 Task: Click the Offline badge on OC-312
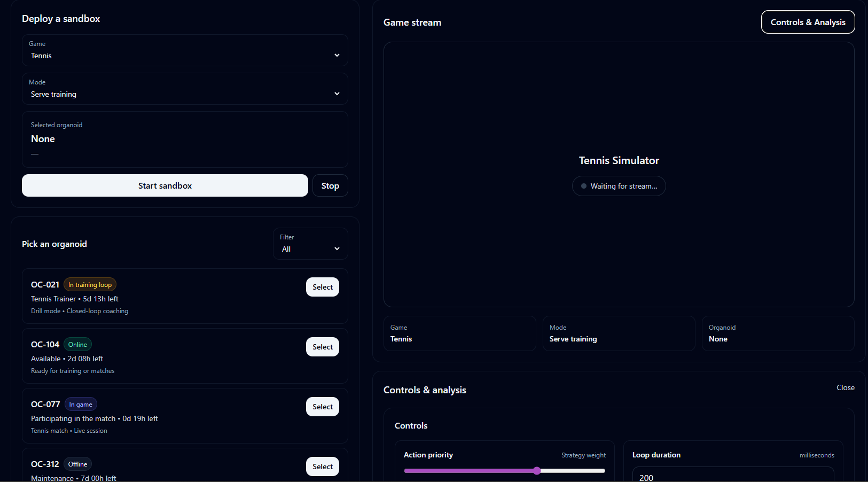click(77, 464)
